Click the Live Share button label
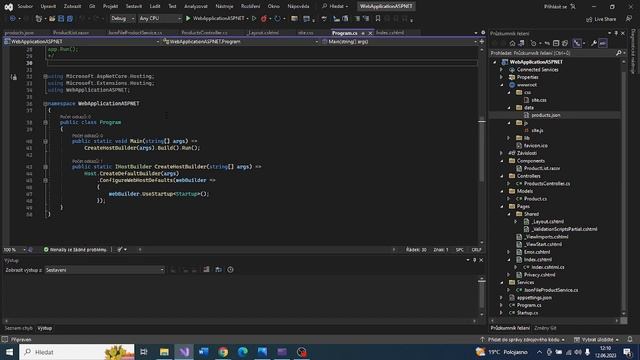This screenshot has height=360, width=640. click(x=605, y=19)
